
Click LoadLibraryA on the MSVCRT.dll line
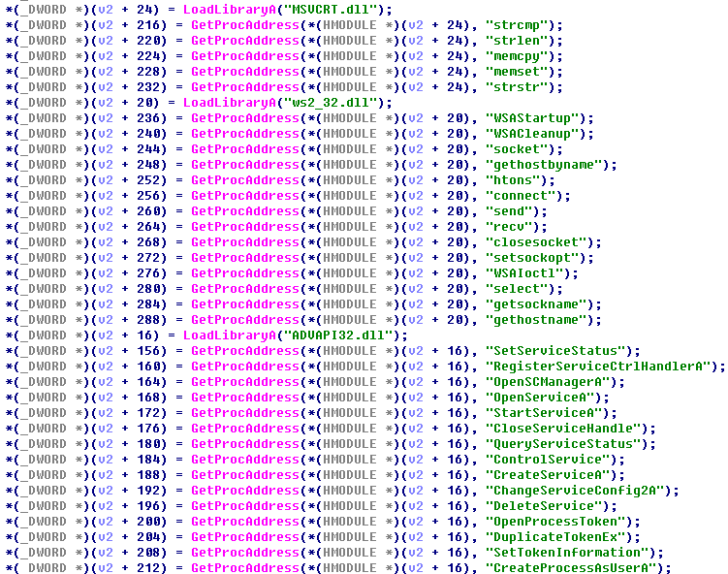pos(230,10)
